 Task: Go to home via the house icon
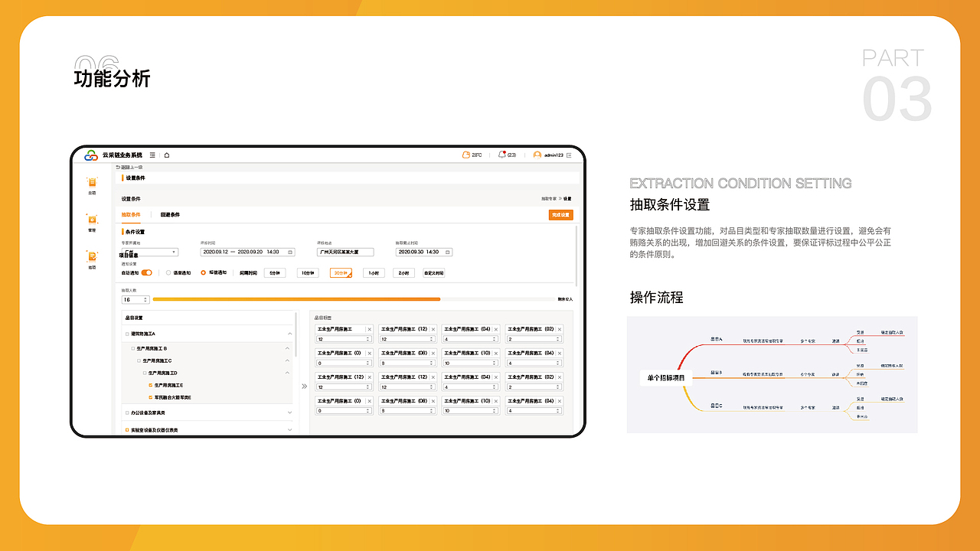coord(167,155)
